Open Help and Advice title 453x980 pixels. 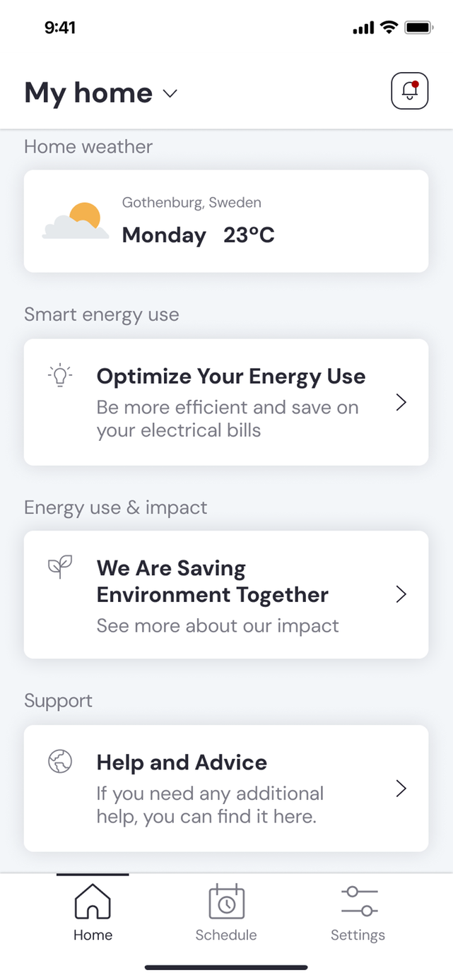[182, 762]
